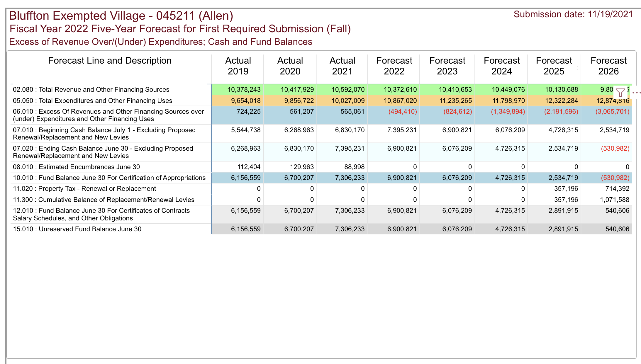Open the more options ellipsis beside the filter
Image resolution: width=641 pixels, height=364 pixels.
636,93
